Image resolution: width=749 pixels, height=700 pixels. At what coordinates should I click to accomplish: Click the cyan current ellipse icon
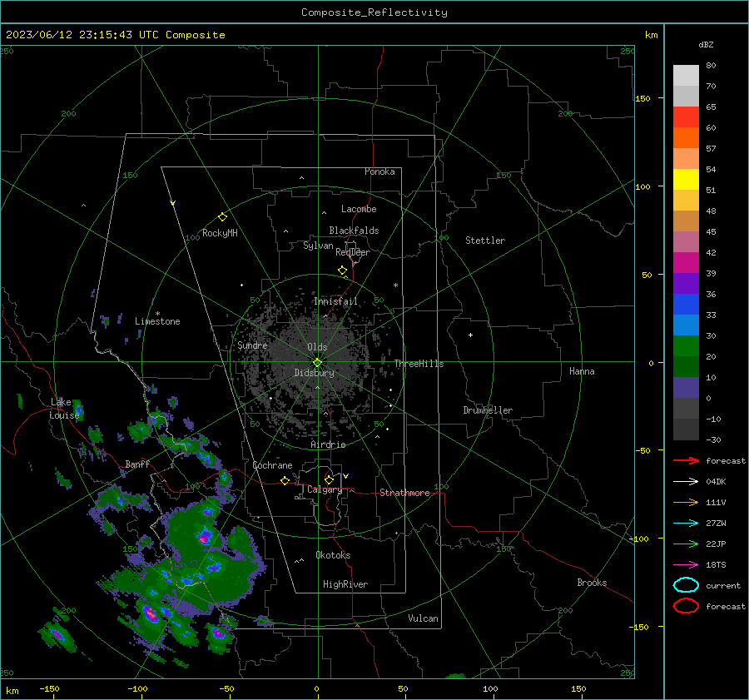pyautogui.click(x=686, y=585)
